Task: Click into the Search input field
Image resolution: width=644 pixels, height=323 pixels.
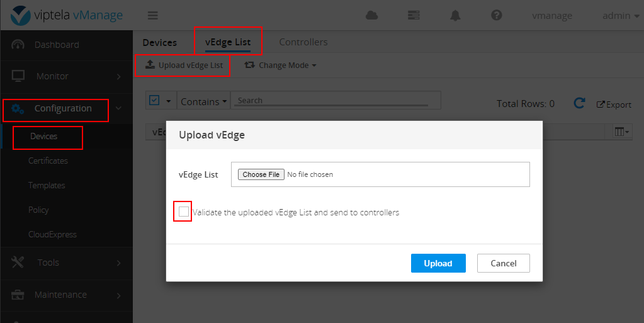Action: [x=334, y=101]
